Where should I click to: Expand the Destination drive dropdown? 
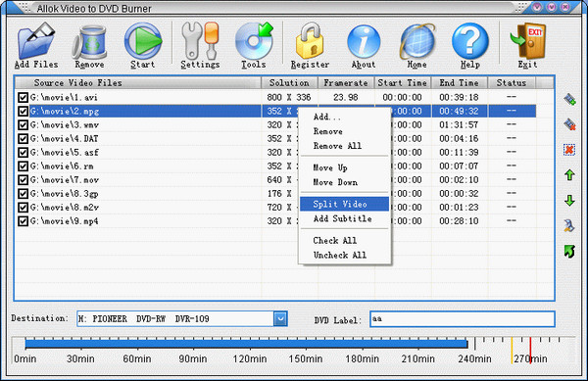pos(280,319)
